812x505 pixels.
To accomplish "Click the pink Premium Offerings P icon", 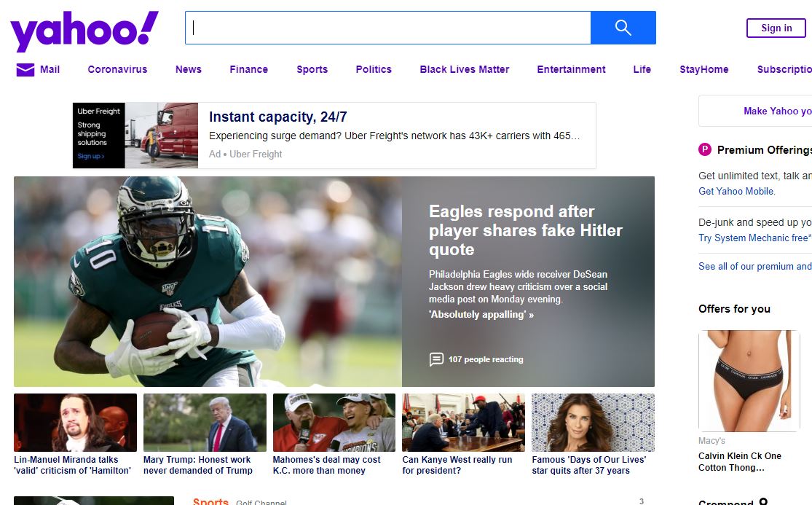I will click(x=705, y=149).
